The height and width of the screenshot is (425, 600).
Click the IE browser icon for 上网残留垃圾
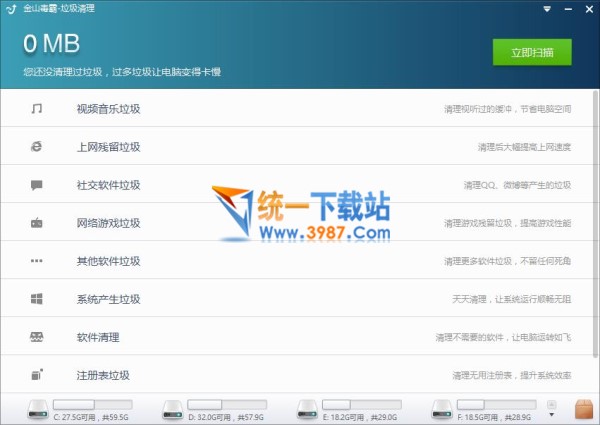(37, 147)
